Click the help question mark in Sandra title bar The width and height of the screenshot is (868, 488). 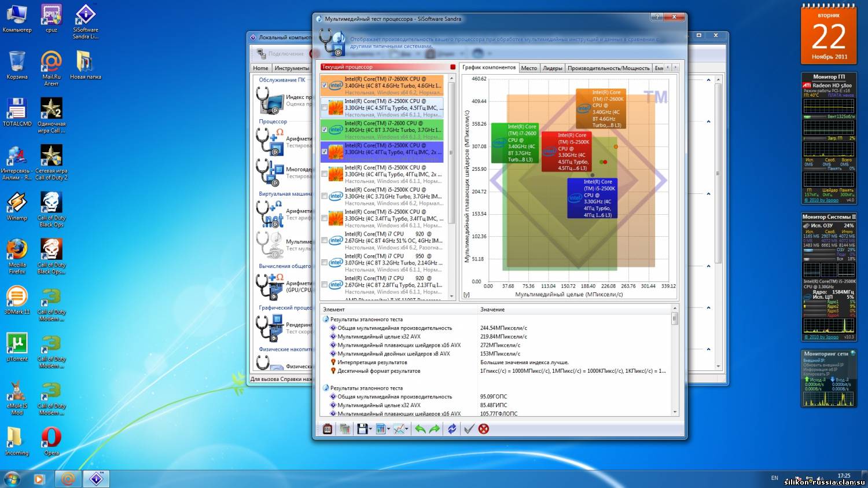pos(656,17)
